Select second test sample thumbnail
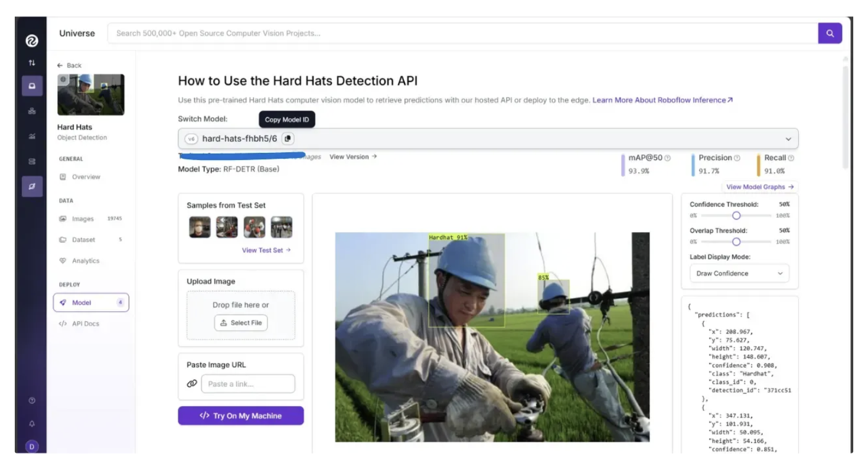This screenshot has width=868, height=470. [227, 227]
